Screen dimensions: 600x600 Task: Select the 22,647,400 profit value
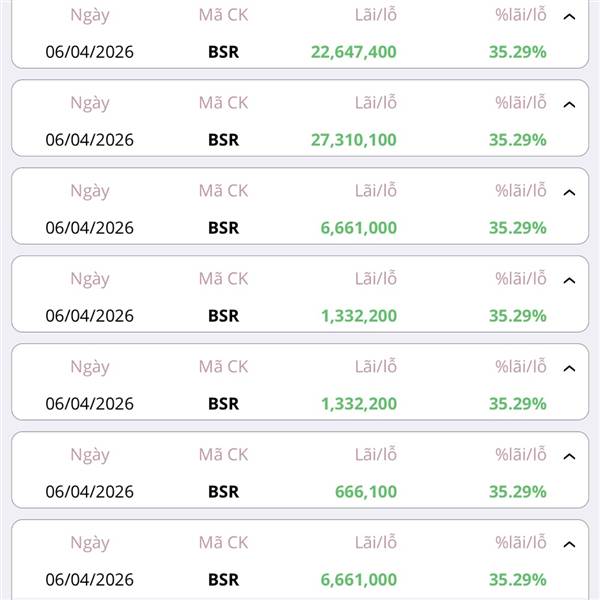click(x=353, y=52)
